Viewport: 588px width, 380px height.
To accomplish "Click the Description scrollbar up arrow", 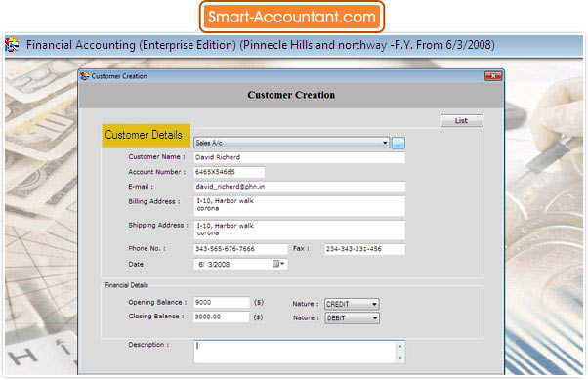I will click(x=400, y=346).
